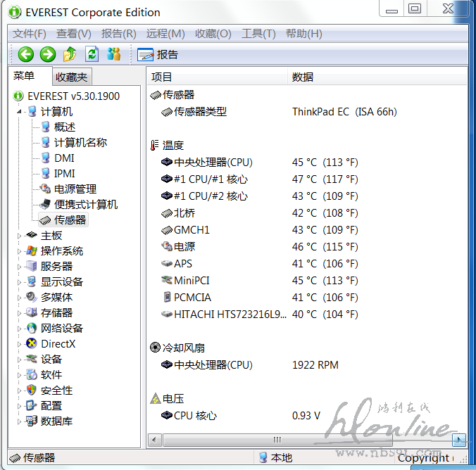Select the GMCH1 temperature row icon
This screenshot has width=476, height=470.
167,230
